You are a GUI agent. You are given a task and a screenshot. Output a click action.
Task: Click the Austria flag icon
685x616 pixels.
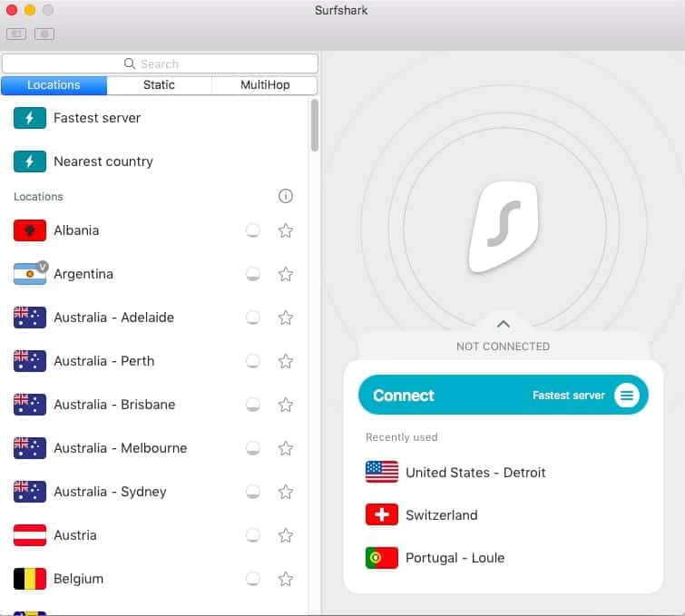click(x=30, y=535)
